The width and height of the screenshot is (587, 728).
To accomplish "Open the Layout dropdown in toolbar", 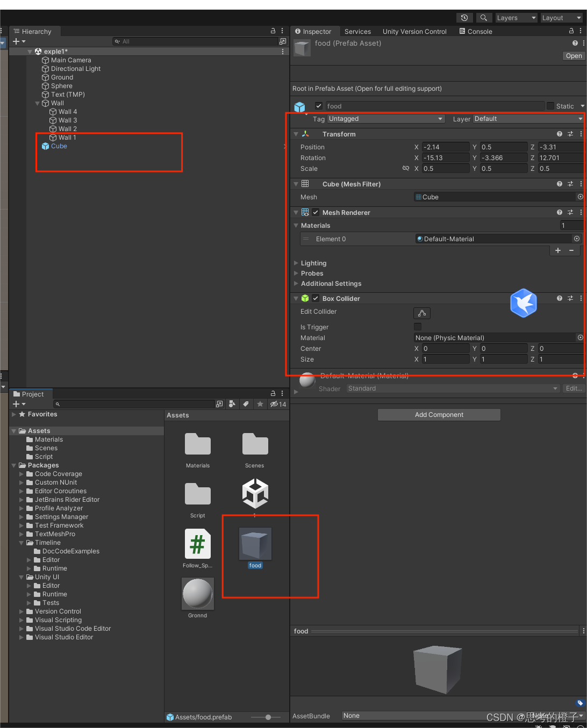I will pyautogui.click(x=561, y=18).
